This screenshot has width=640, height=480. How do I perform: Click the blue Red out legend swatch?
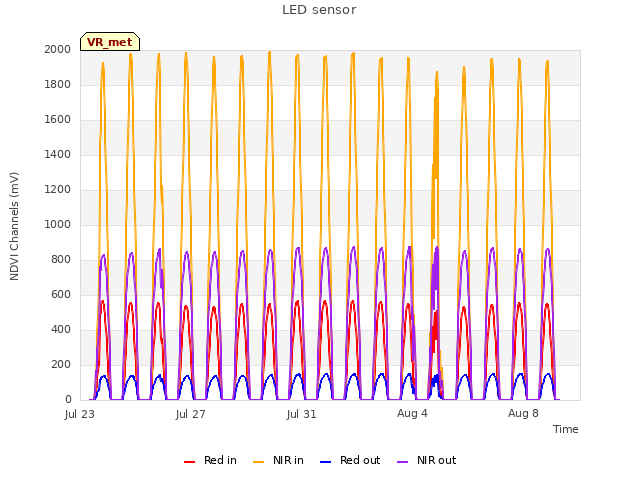[x=325, y=462]
